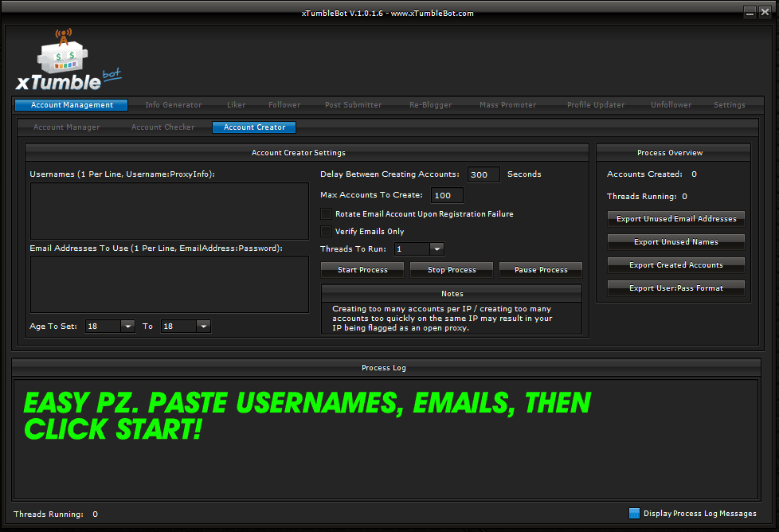
Task: Select the Re-Blogger tab
Action: (x=430, y=105)
